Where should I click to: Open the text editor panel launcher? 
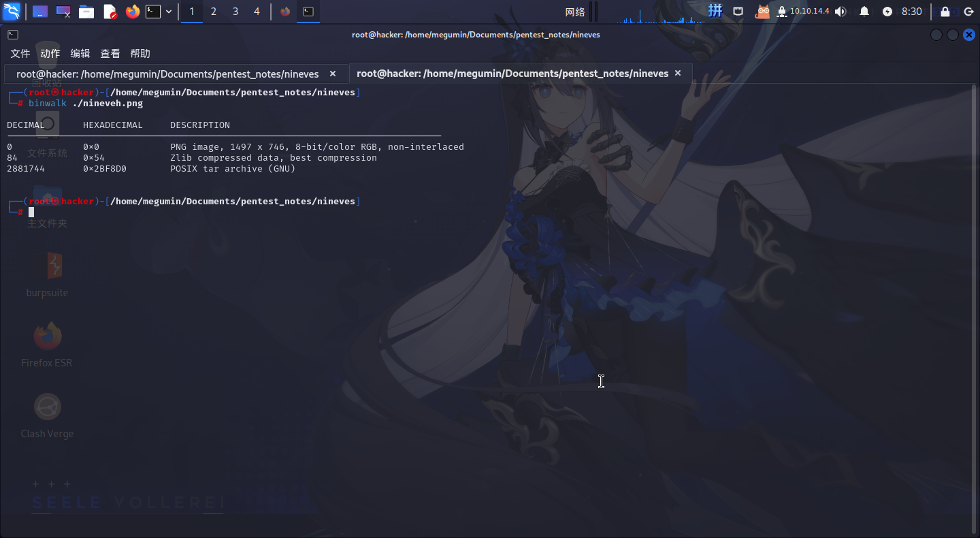click(x=110, y=12)
